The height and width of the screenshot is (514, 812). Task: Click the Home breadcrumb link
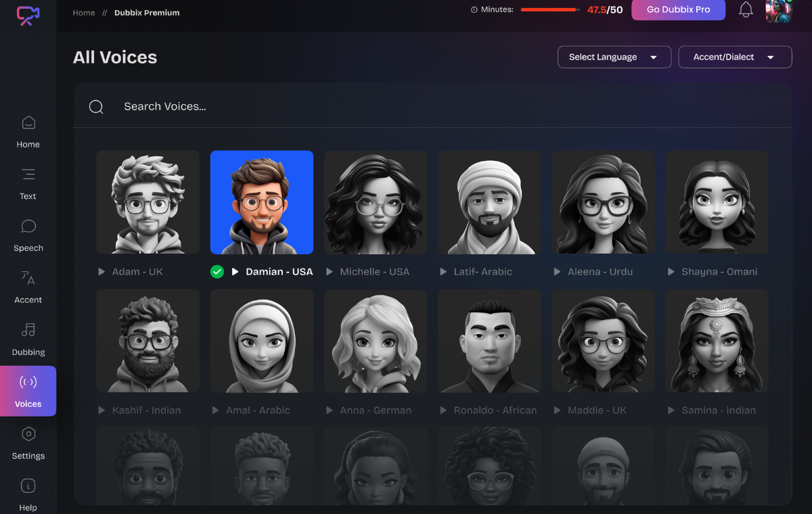(x=84, y=13)
